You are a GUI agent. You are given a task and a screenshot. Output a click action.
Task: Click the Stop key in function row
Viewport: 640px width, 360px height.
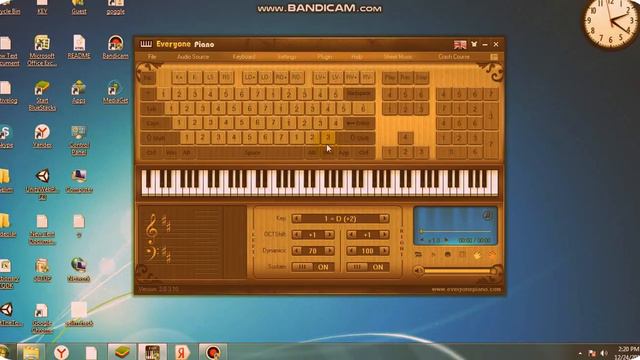(x=422, y=77)
